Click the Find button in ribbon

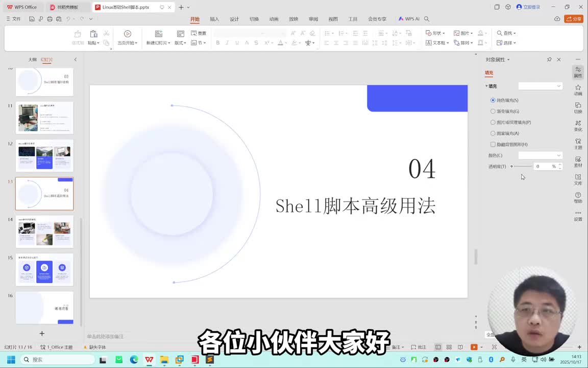click(x=506, y=33)
